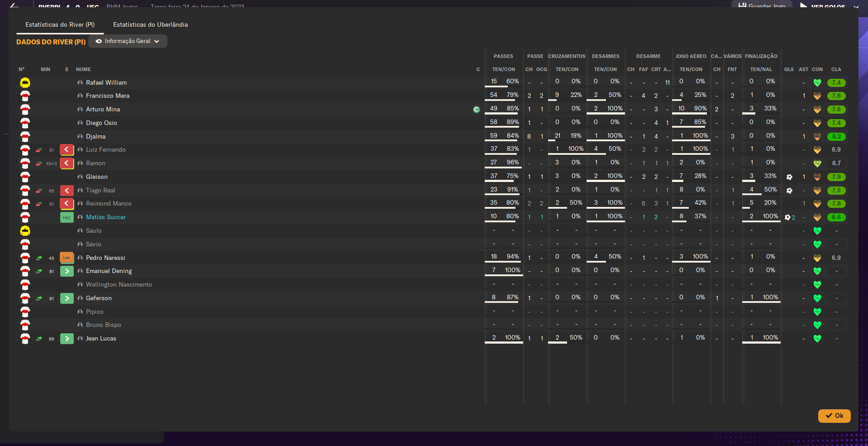Click Rafael William's yellow goalkeeper shirt icon
The width and height of the screenshot is (868, 446).
(x=25, y=82)
